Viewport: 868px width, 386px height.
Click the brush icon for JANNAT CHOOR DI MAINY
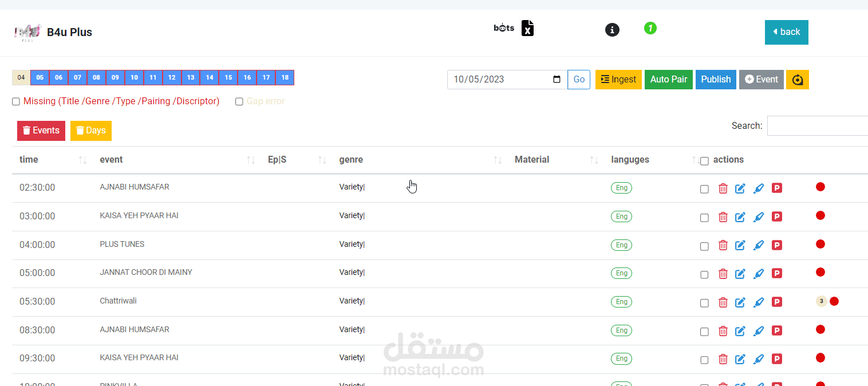(x=759, y=273)
